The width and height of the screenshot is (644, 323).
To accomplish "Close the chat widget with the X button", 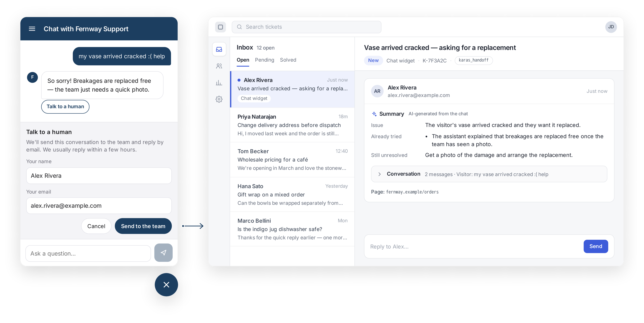I will [x=166, y=285].
